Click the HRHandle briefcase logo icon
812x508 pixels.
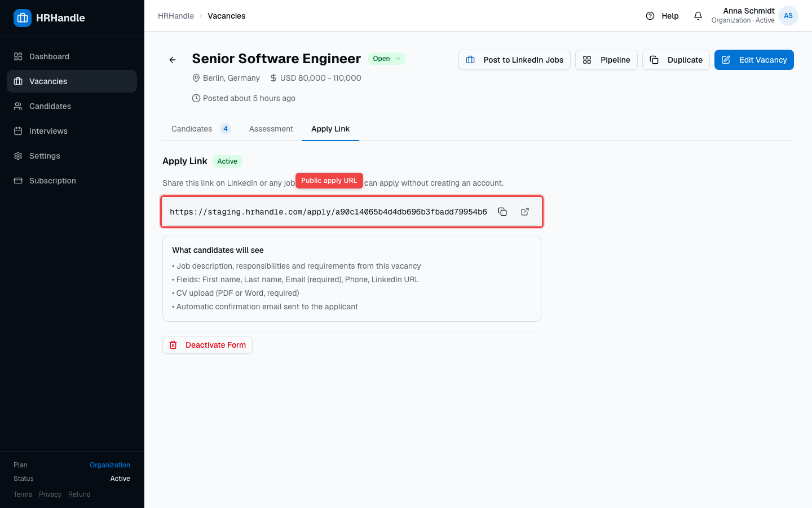click(23, 18)
